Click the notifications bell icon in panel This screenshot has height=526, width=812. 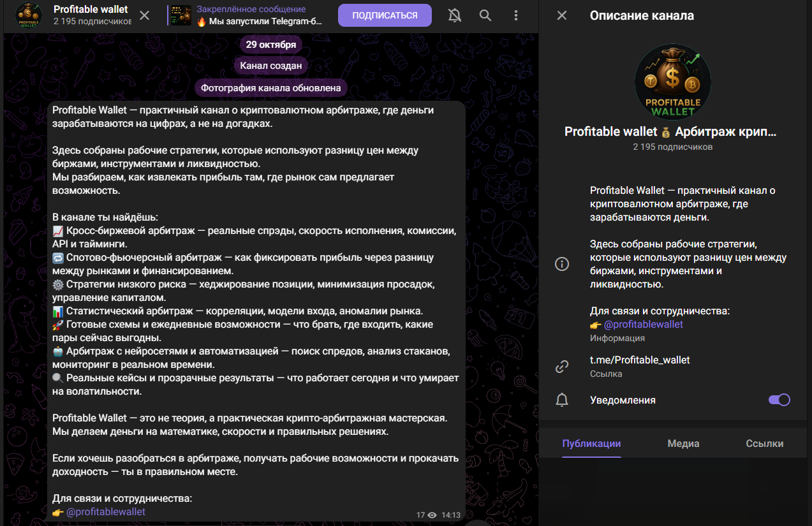pyautogui.click(x=562, y=400)
